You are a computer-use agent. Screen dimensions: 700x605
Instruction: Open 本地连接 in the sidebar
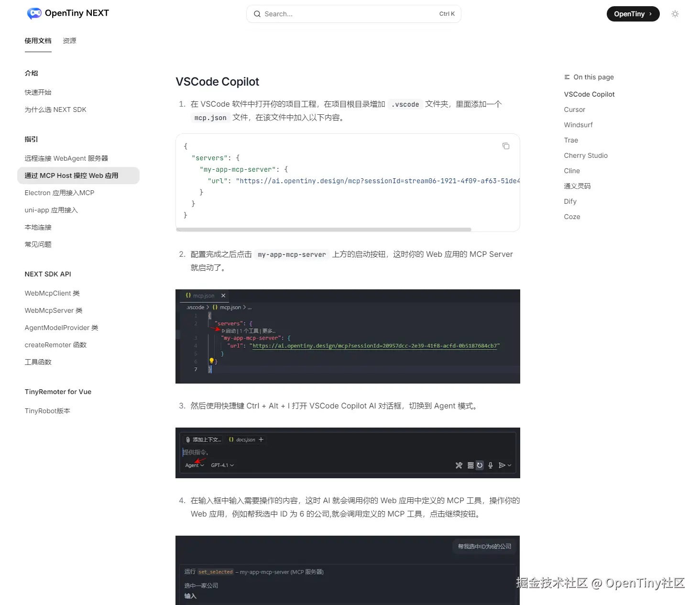tap(38, 227)
